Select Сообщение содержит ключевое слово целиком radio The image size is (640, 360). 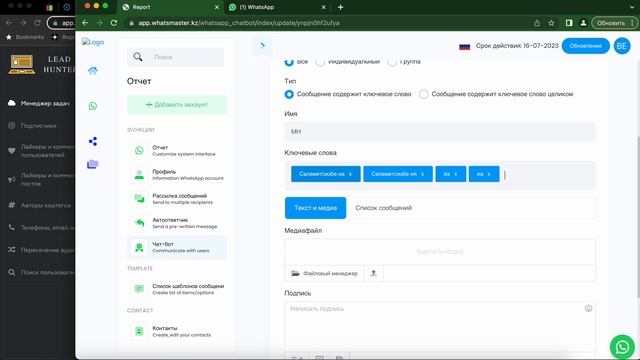click(x=424, y=94)
